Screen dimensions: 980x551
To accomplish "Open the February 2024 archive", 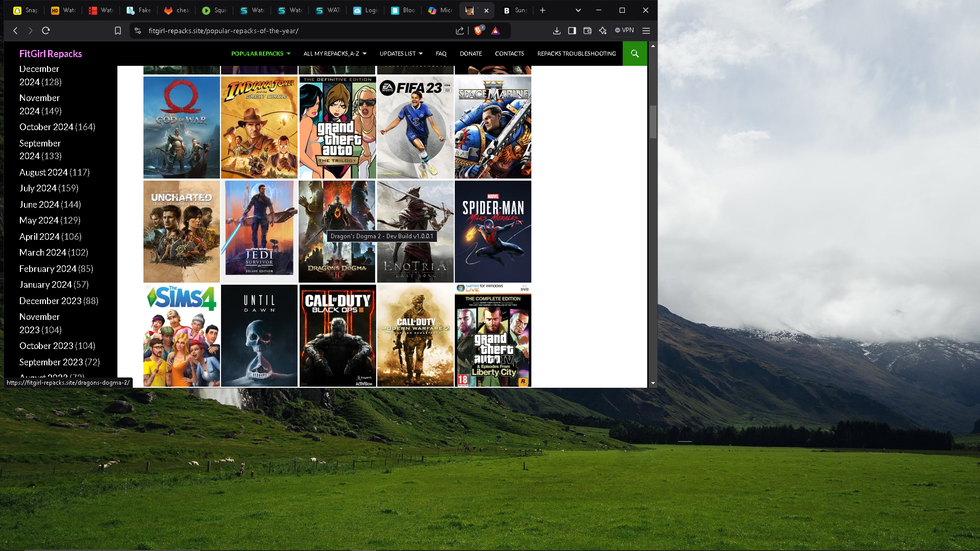I will tap(48, 269).
